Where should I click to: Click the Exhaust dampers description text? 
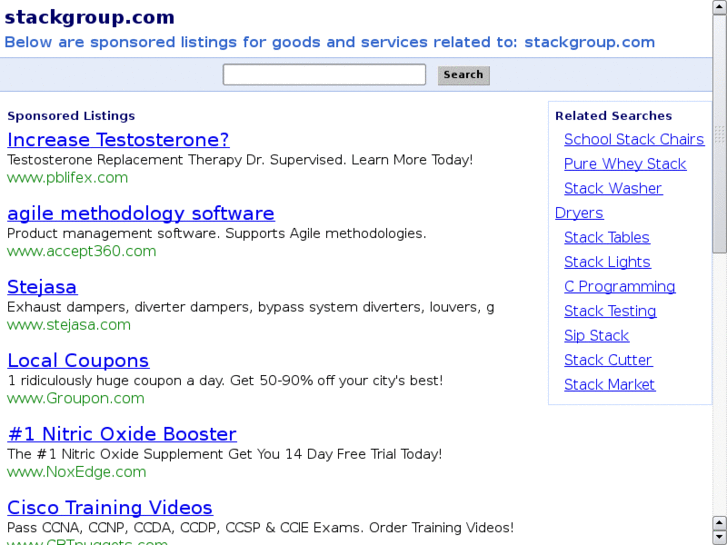(x=250, y=307)
